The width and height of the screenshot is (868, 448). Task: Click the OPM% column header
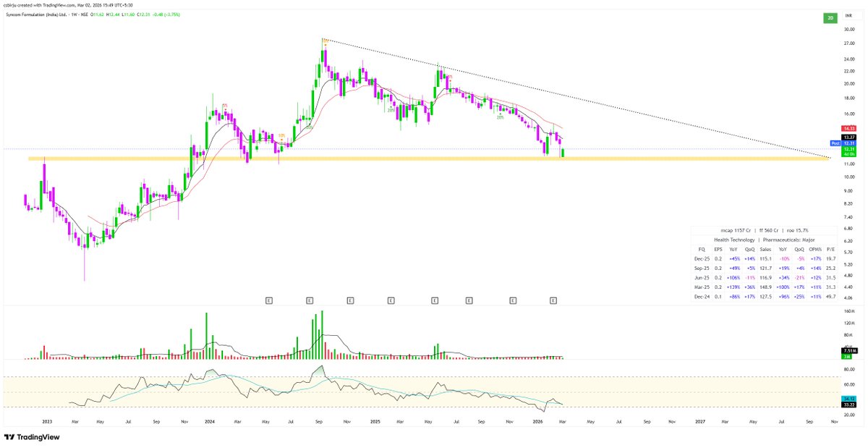coord(815,250)
